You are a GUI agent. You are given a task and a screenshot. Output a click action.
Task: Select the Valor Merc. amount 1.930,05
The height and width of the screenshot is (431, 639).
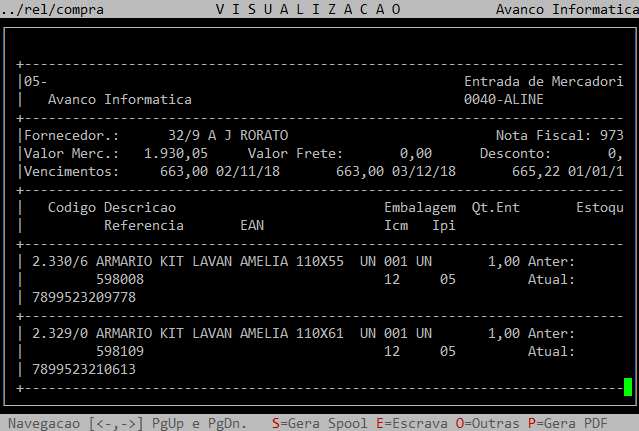point(176,154)
